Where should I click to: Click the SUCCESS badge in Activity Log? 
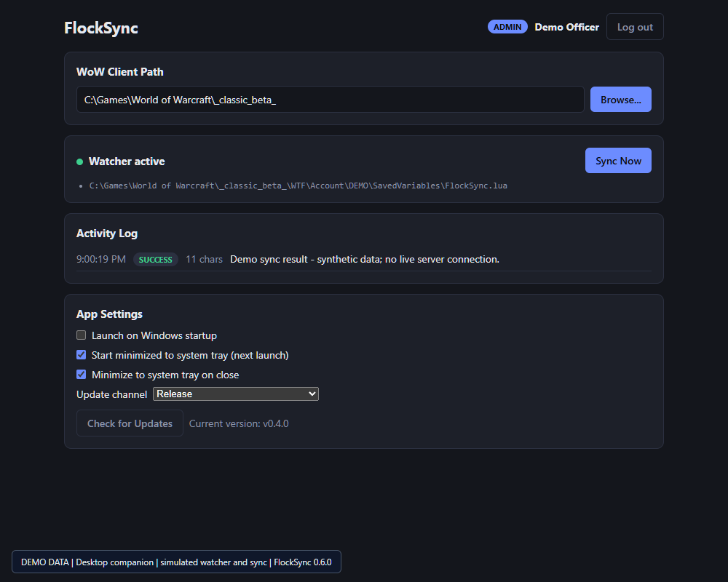tap(156, 260)
